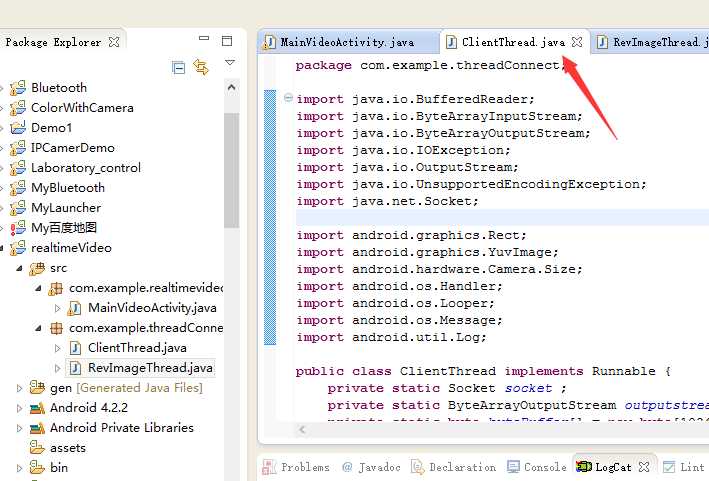Click the Demo1 folder icon

18,127
